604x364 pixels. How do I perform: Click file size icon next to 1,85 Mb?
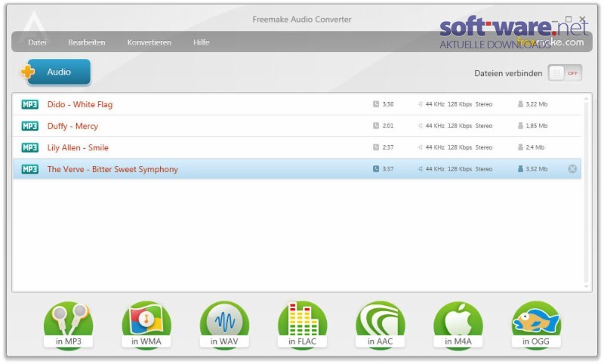tap(520, 125)
